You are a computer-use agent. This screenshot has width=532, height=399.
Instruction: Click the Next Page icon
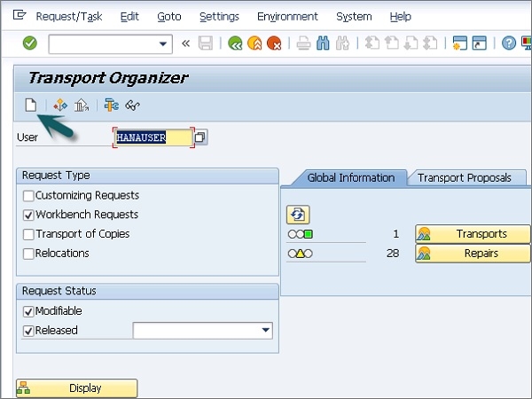coord(411,43)
